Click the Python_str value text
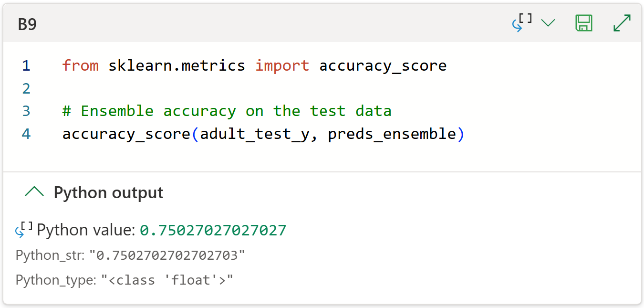 click(170, 255)
